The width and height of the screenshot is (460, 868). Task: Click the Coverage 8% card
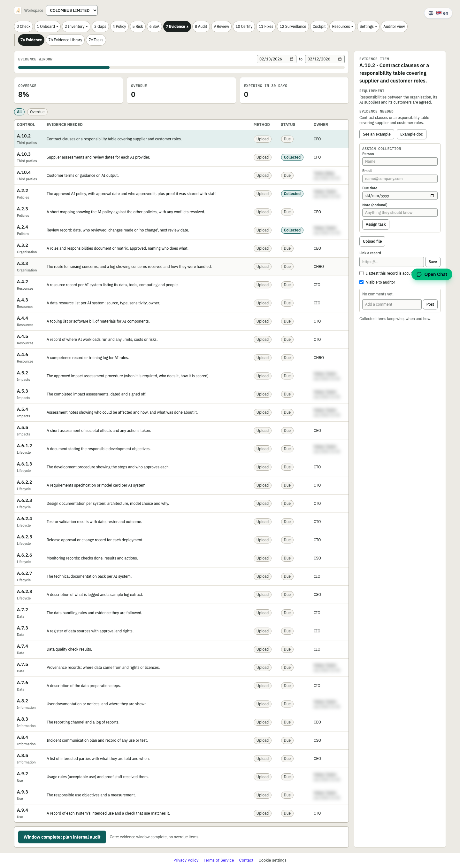tap(68, 90)
